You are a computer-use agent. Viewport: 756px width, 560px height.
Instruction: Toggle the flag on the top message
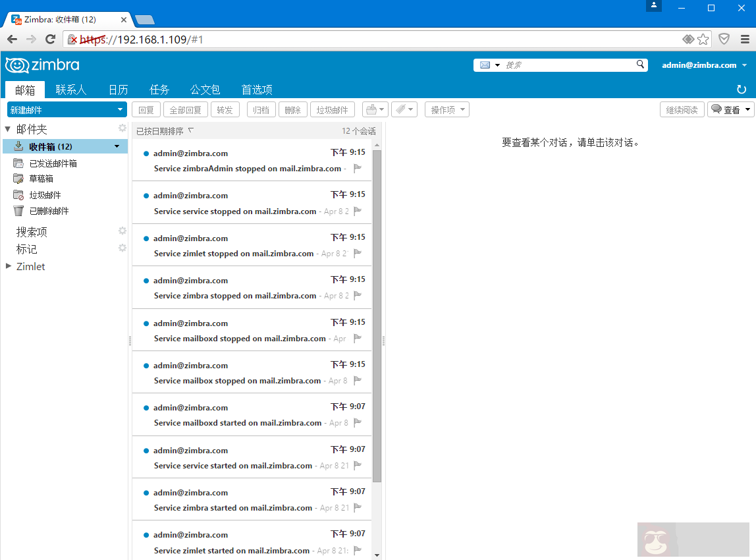point(356,169)
